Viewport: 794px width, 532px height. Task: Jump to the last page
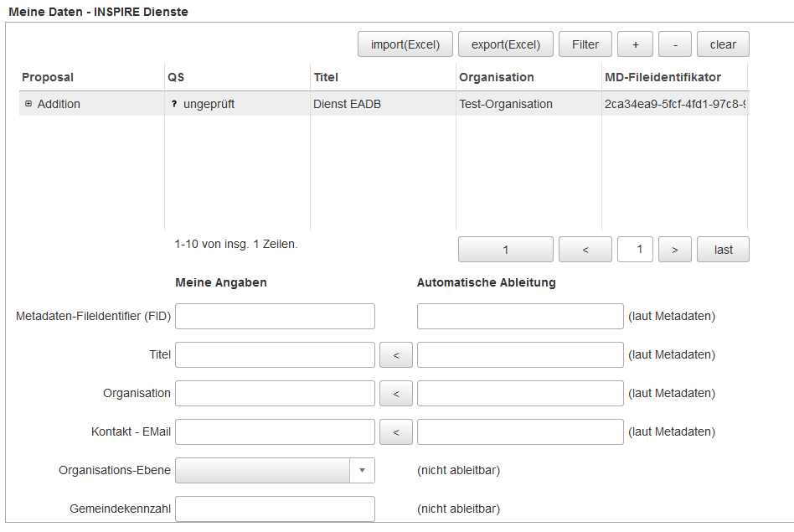pyautogui.click(x=723, y=250)
